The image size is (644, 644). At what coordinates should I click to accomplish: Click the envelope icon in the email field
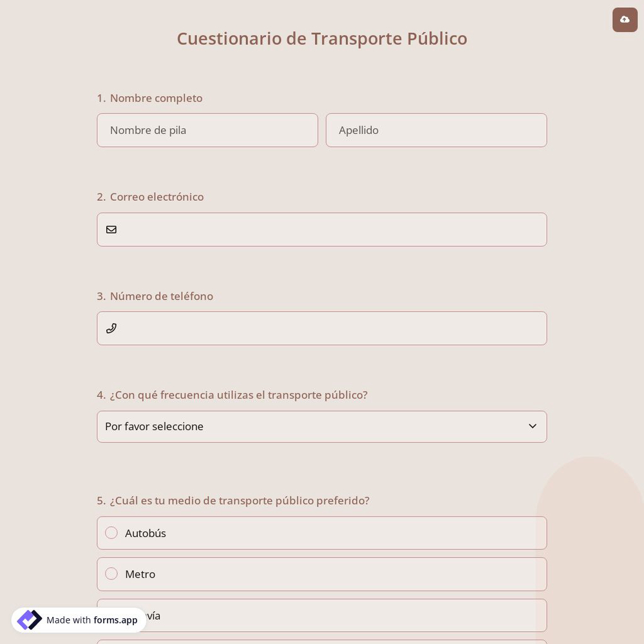pyautogui.click(x=111, y=229)
